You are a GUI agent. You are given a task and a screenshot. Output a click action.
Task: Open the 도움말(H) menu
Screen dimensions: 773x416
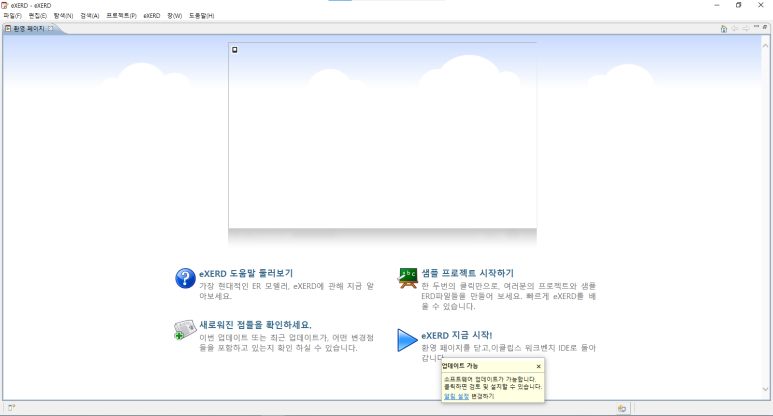tap(202, 16)
